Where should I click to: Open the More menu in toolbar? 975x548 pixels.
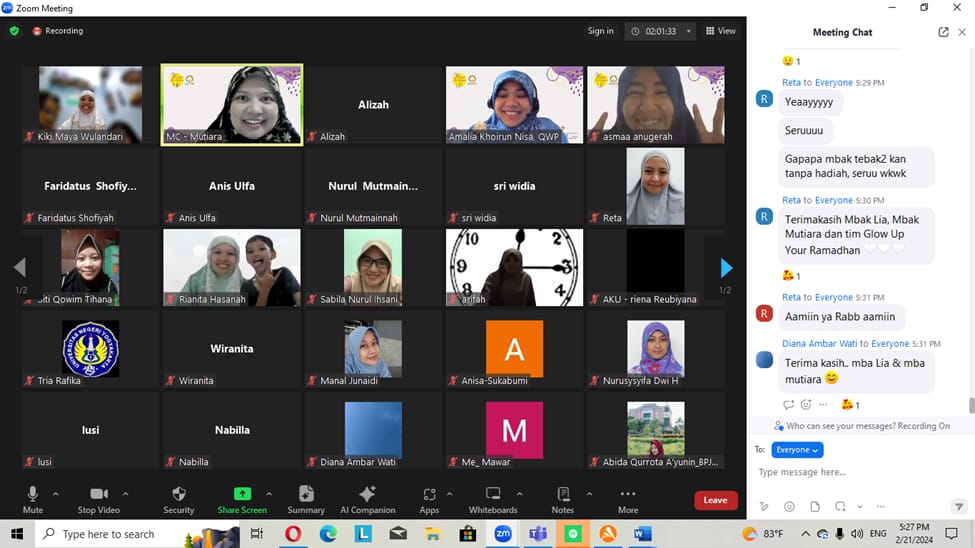pyautogui.click(x=627, y=499)
